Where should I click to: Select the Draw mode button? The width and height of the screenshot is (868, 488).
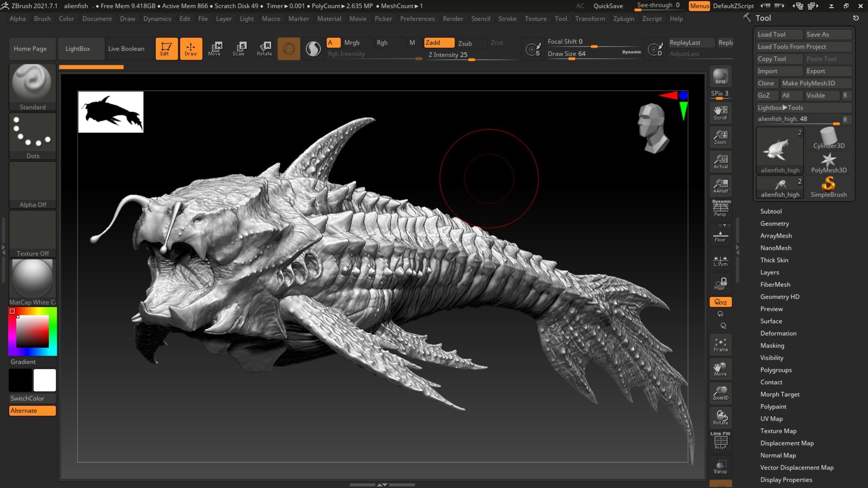[191, 49]
